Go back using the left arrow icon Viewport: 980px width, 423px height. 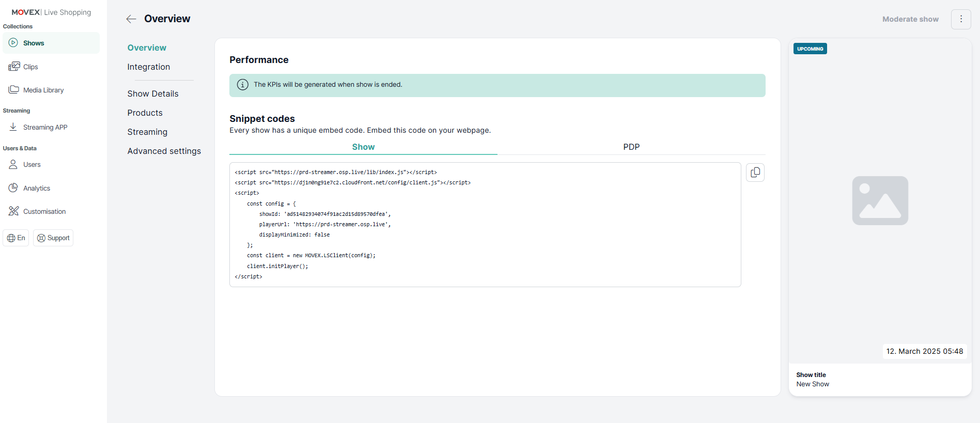(x=131, y=19)
